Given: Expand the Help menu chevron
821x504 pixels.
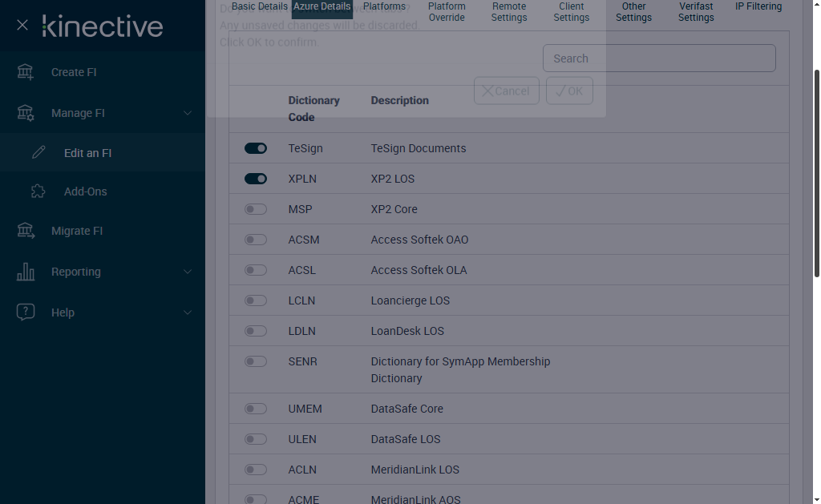Looking at the screenshot, I should point(187,312).
